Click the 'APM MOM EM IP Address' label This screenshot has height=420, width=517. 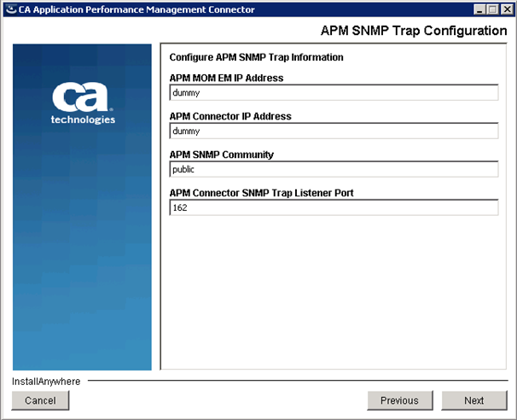click(226, 78)
